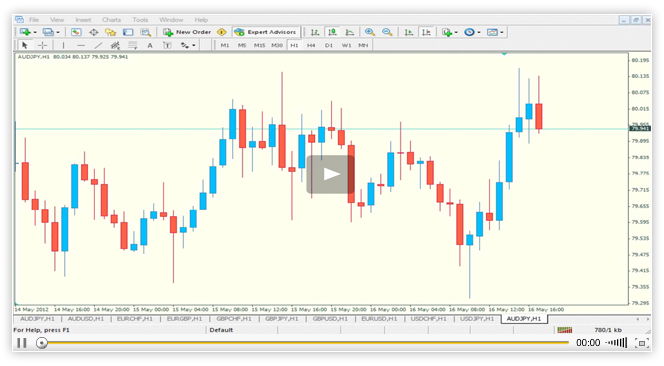Switch to the M1 timeframe
This screenshot has height=366, width=664.
225,45
